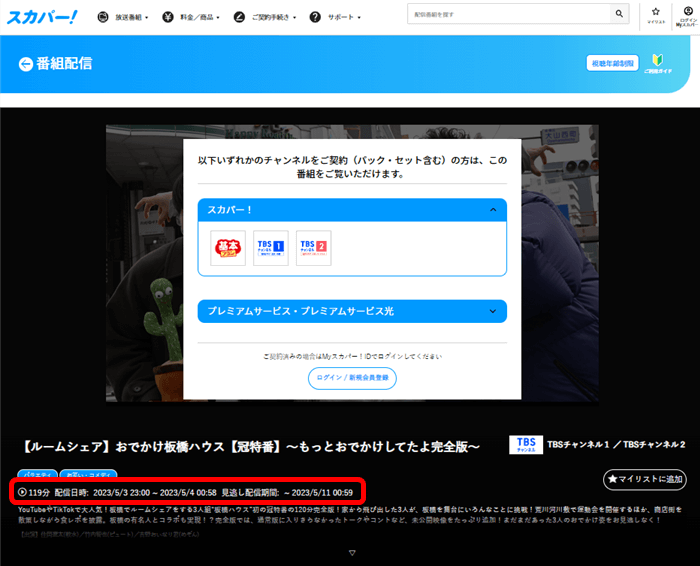The width and height of the screenshot is (700, 566).
Task: Click the バラエティ genre tag
Action: 38,474
